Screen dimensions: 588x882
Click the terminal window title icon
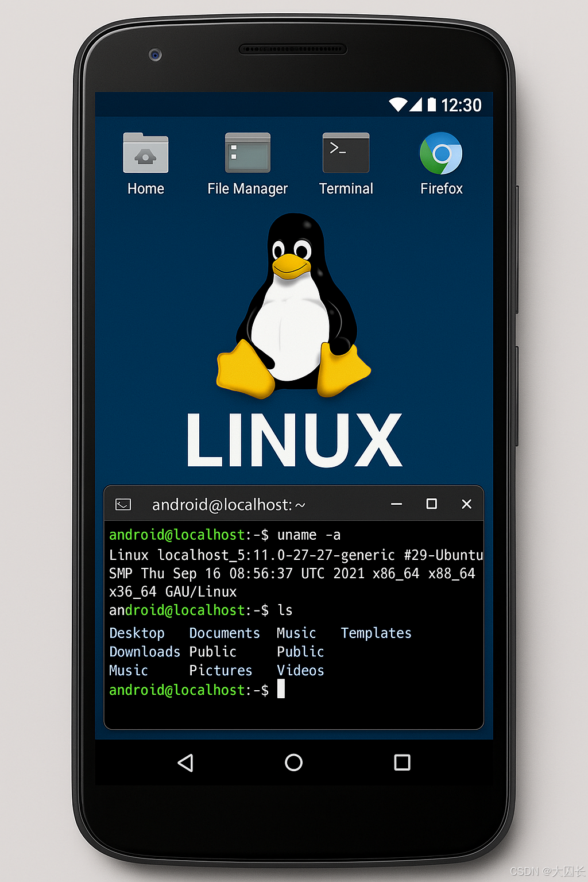pos(123,505)
